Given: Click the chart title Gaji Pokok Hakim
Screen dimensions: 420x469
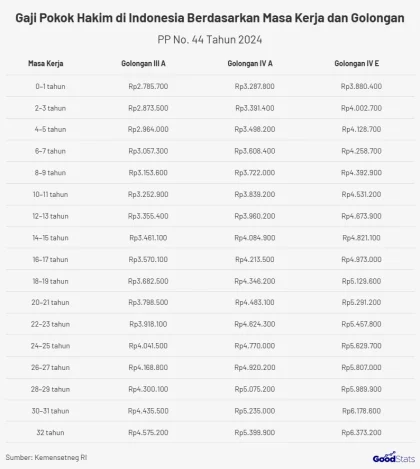Looking at the screenshot, I should [x=210, y=18].
